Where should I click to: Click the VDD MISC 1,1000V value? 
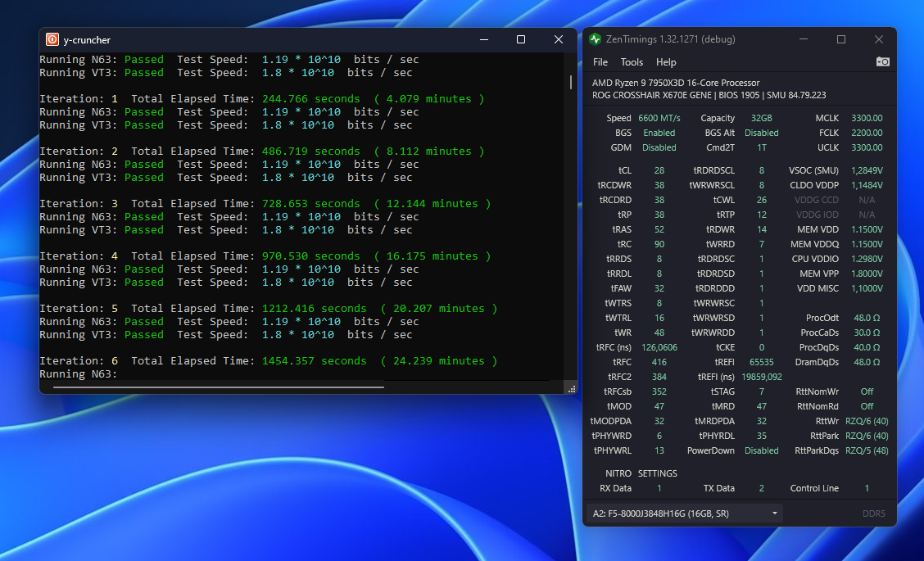867,288
